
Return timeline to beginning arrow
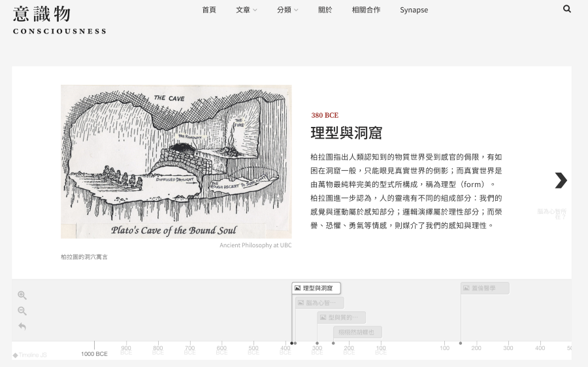[22, 326]
